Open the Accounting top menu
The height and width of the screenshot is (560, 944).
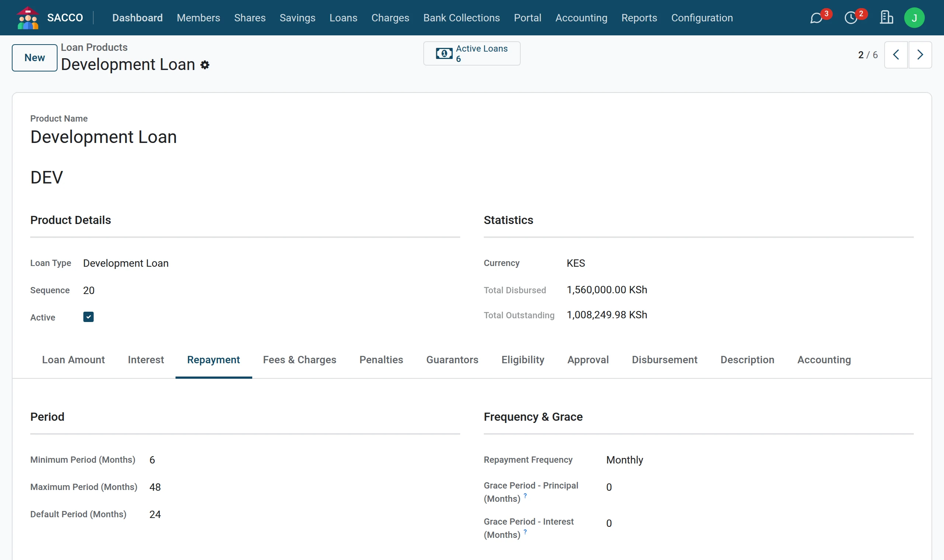tap(581, 18)
